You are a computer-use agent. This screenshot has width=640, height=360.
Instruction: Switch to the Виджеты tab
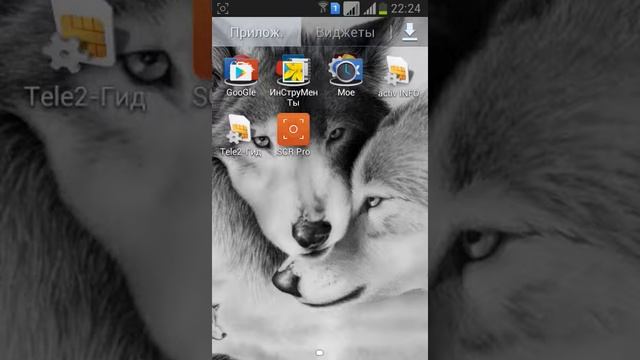coord(345,32)
